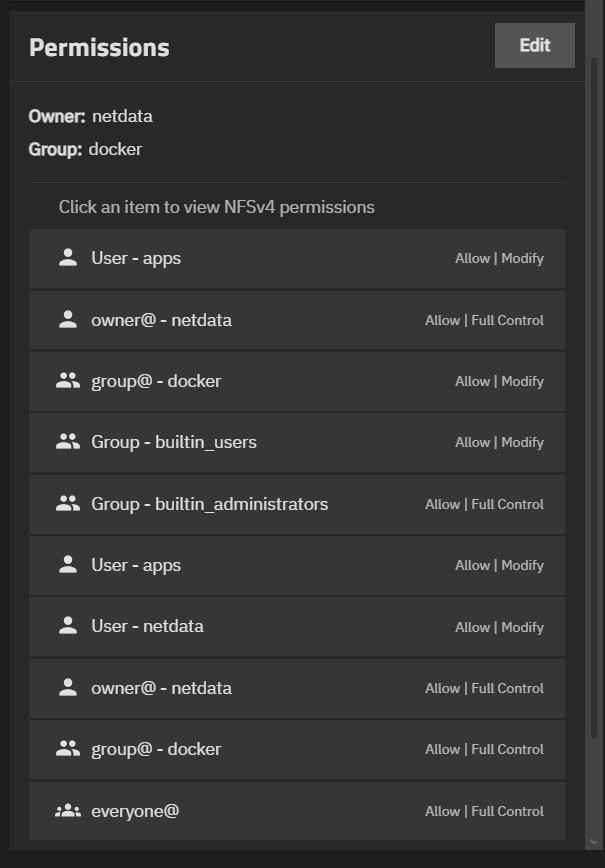Click the group icon beside Group - builtin_users
The width and height of the screenshot is (605, 868).
point(68,442)
